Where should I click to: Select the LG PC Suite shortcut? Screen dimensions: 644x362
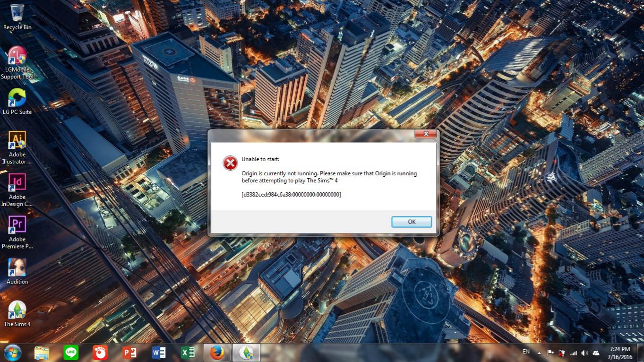tap(17, 102)
